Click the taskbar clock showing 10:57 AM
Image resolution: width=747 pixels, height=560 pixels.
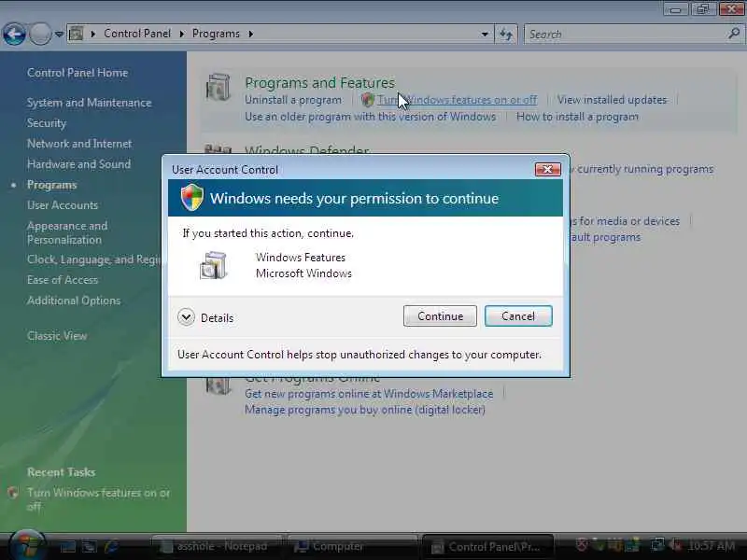click(x=712, y=546)
